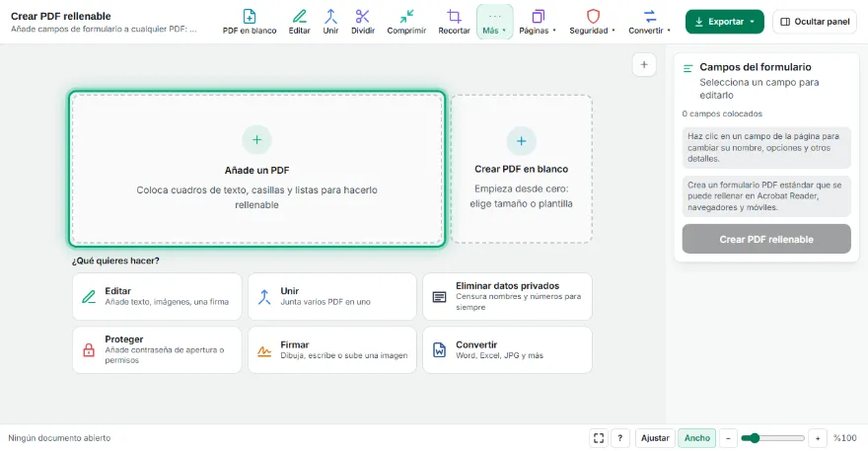This screenshot has width=868, height=451.
Task: Click the fullscreen icon in status bar
Action: click(599, 438)
